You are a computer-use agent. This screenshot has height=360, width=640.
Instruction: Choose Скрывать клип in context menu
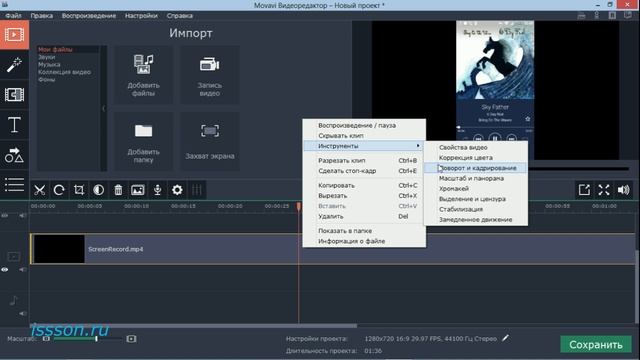364,136
